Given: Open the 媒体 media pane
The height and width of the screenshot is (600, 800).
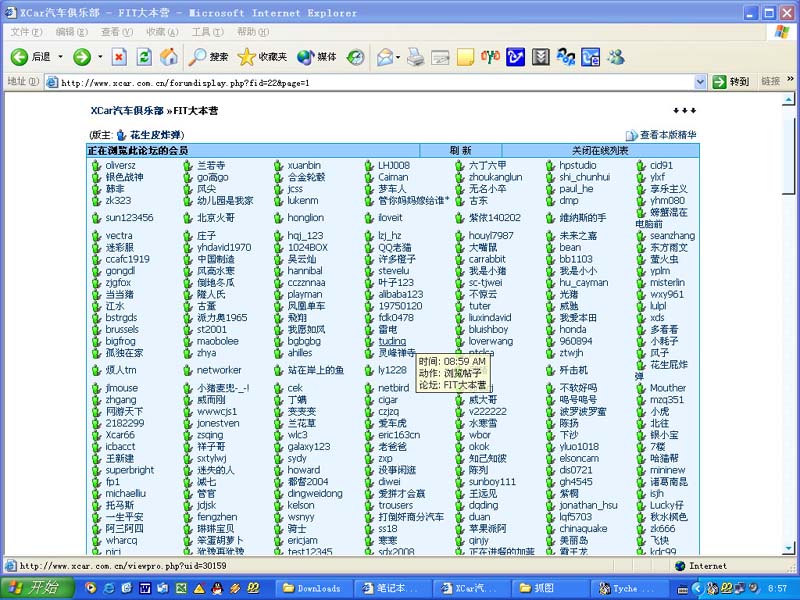Looking at the screenshot, I should pyautogui.click(x=317, y=57).
